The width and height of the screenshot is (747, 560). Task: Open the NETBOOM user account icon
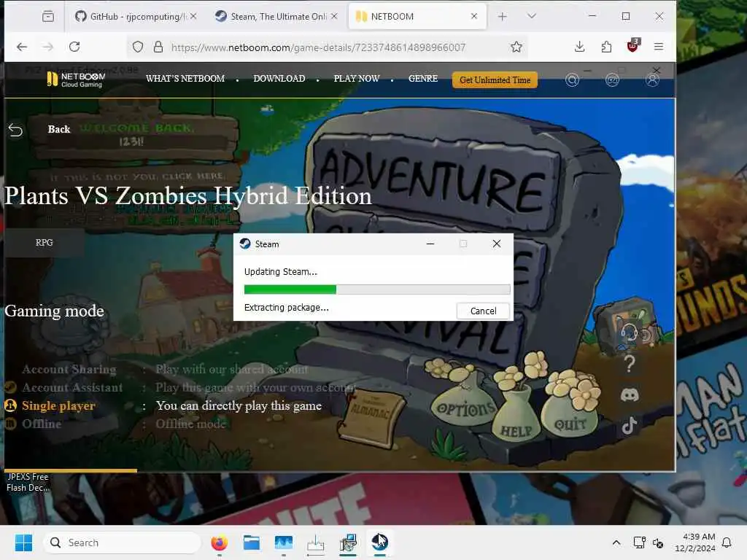(652, 79)
